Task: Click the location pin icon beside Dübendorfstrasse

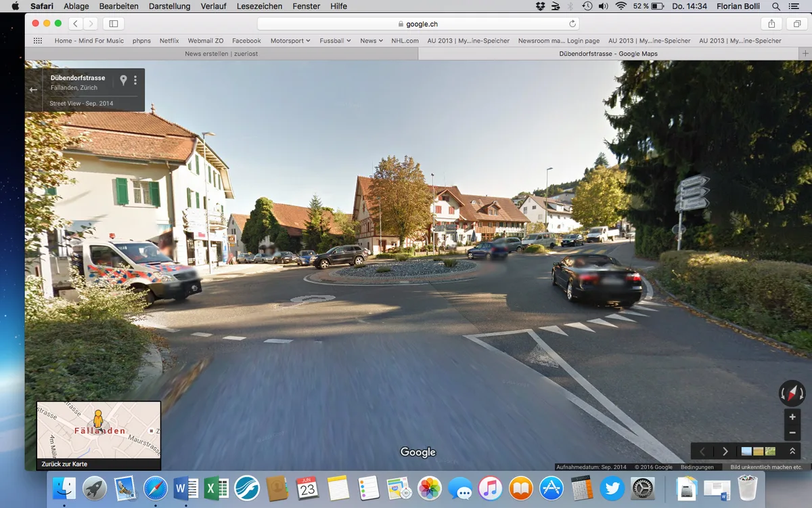Action: [x=123, y=80]
